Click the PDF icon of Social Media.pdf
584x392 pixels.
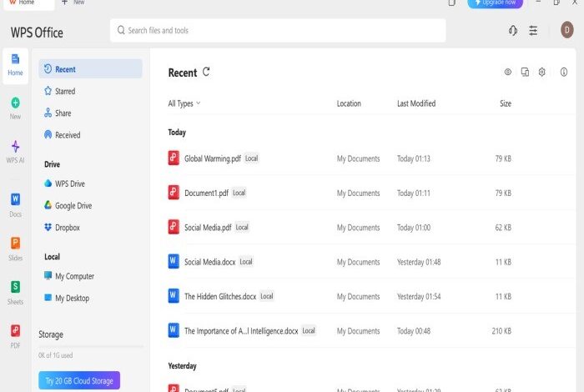coord(174,227)
